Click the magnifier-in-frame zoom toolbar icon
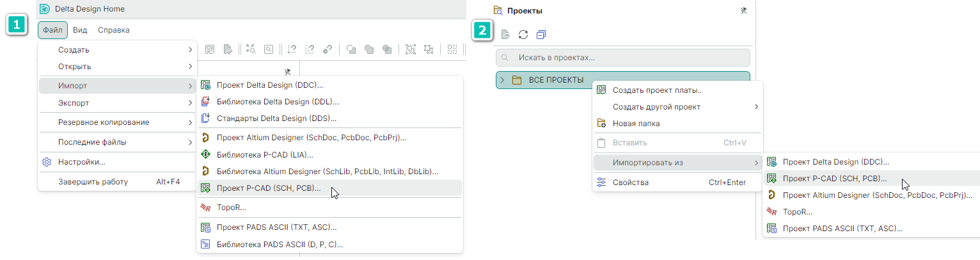Image resolution: width=980 pixels, height=260 pixels. pos(269,49)
